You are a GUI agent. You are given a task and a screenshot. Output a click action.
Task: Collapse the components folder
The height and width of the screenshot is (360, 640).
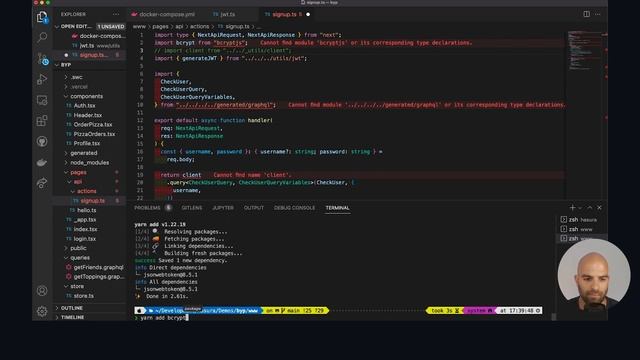pyautogui.click(x=89, y=96)
